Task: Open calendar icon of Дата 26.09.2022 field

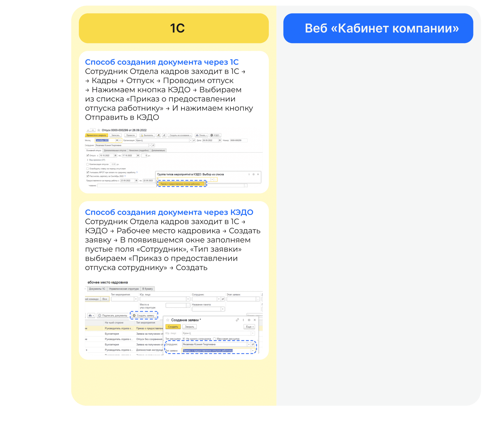Action: click(x=220, y=140)
